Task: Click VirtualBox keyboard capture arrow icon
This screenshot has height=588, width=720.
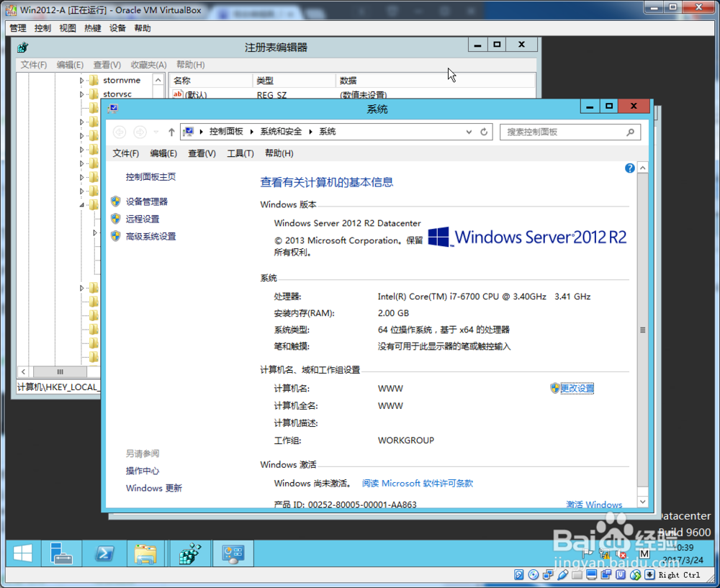Action: click(x=649, y=575)
